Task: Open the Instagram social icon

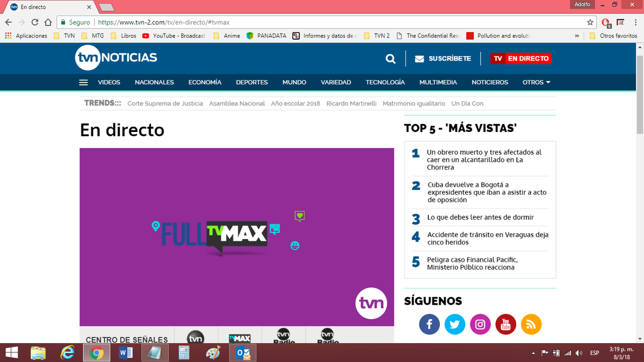Action: tap(480, 324)
